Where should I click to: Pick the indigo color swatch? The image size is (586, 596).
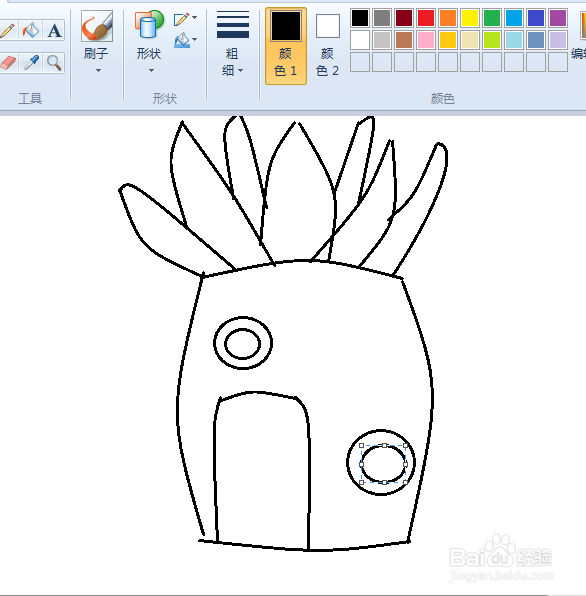(536, 18)
